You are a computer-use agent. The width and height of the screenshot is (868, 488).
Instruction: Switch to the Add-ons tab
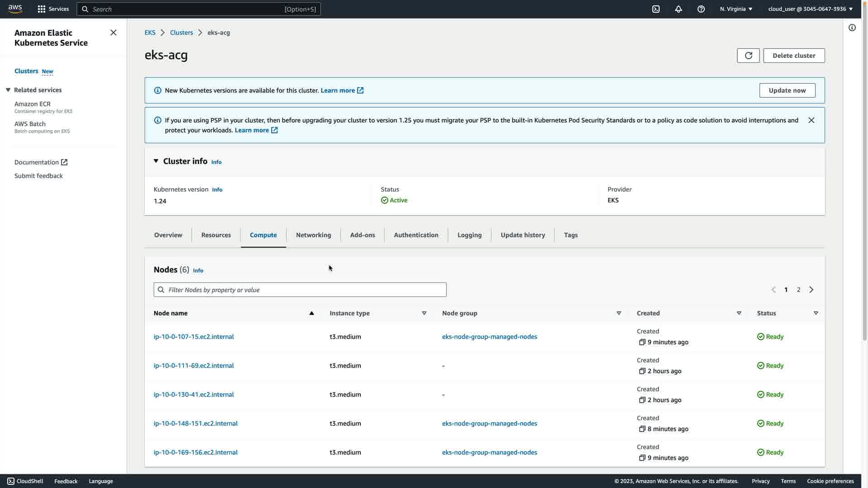[x=362, y=235]
